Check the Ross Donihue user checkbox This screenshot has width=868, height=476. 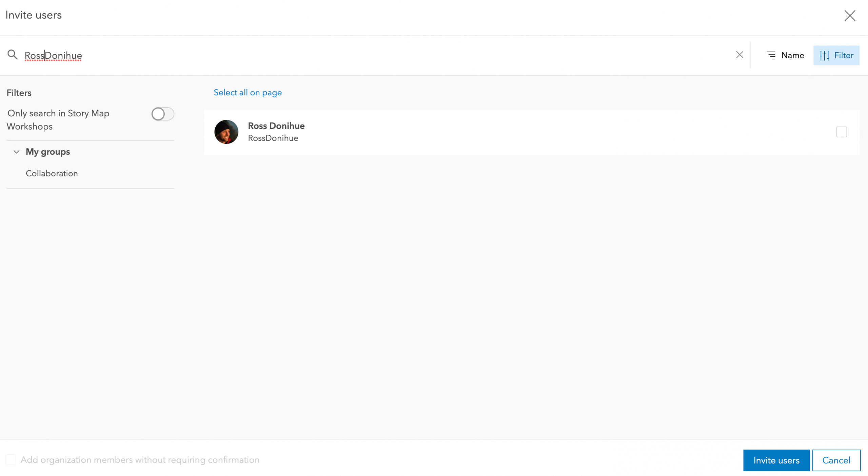[x=841, y=132]
